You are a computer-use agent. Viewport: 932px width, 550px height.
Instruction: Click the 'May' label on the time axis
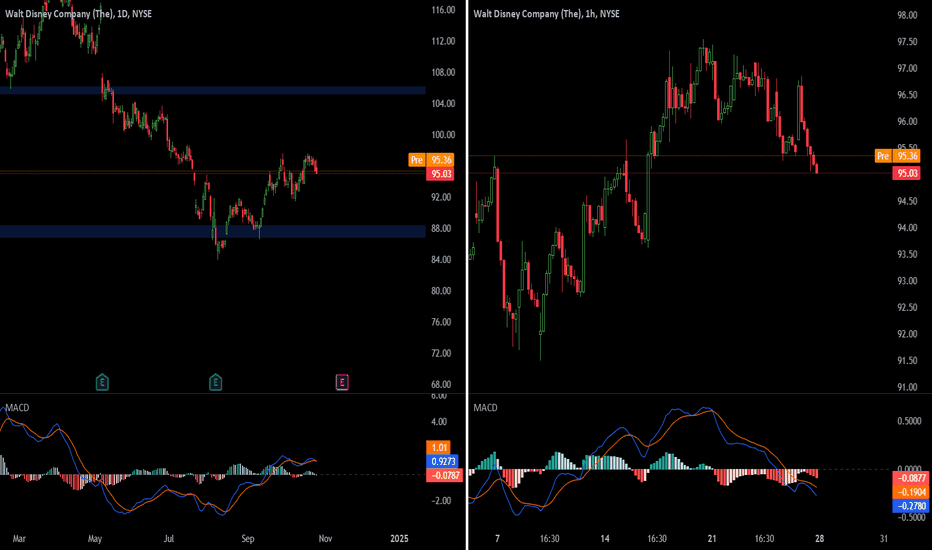coord(95,539)
